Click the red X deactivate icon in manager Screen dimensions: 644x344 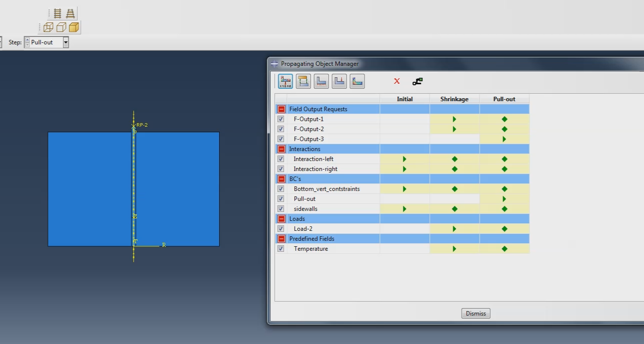point(397,81)
